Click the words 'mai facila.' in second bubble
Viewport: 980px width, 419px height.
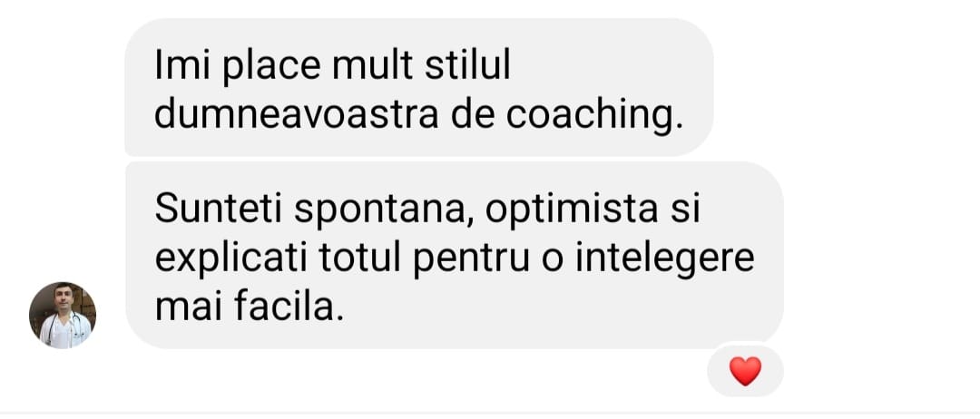pyautogui.click(x=250, y=307)
